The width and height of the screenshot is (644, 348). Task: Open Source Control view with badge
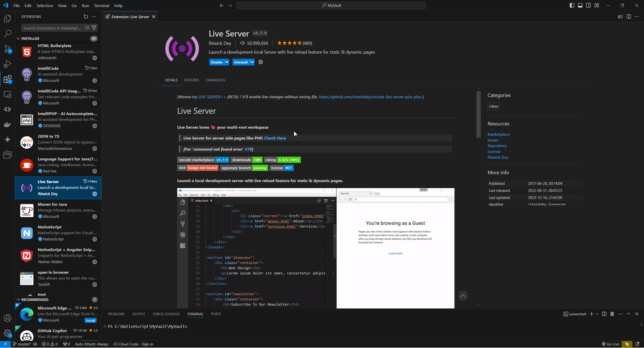click(8, 49)
